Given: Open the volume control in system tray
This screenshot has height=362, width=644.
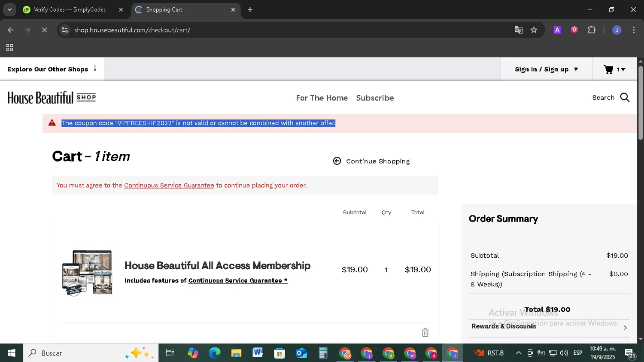Looking at the screenshot, I should tap(564, 353).
